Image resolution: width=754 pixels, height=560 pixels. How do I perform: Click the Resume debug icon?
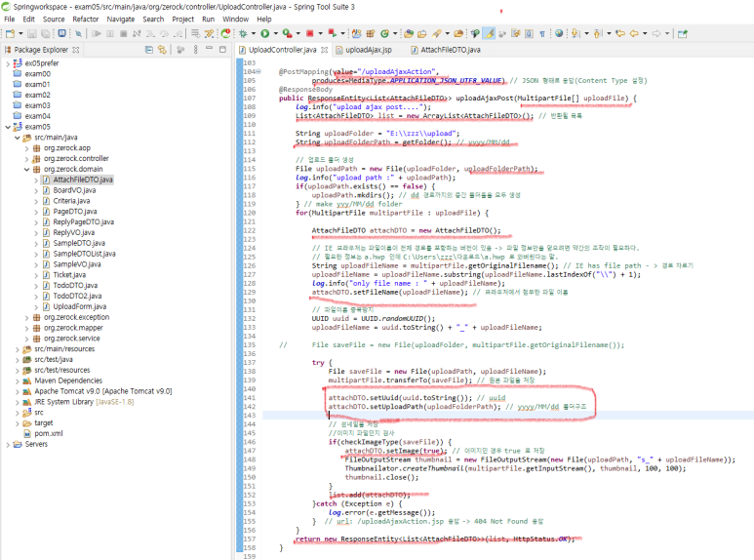pos(97,34)
